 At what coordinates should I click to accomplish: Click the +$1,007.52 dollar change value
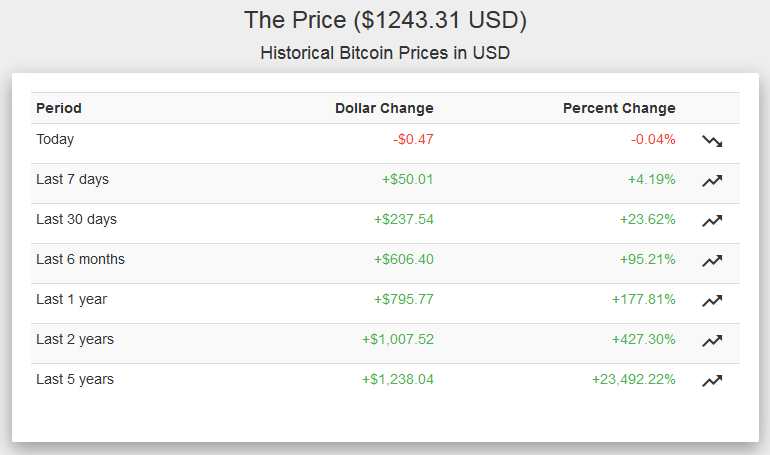pyautogui.click(x=398, y=339)
